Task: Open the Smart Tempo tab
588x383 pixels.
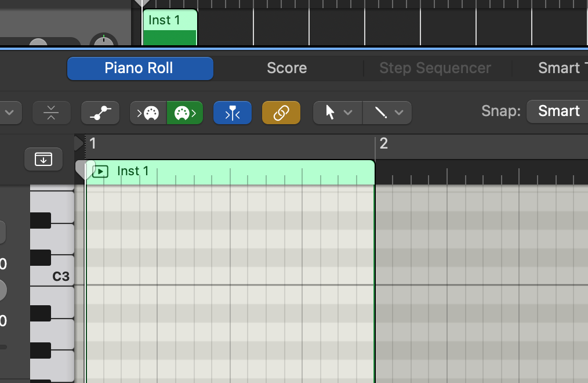Action: pyautogui.click(x=559, y=68)
